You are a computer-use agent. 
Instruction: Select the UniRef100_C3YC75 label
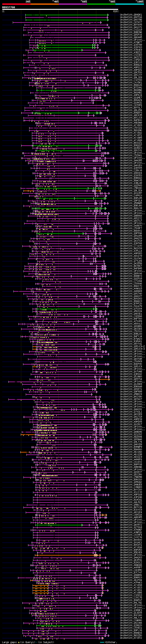[x=131, y=598]
